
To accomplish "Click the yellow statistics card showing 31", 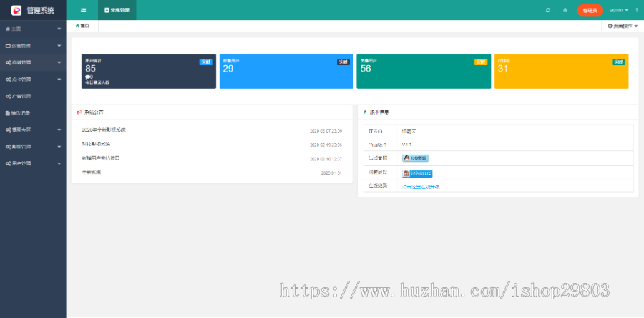I will (561, 72).
